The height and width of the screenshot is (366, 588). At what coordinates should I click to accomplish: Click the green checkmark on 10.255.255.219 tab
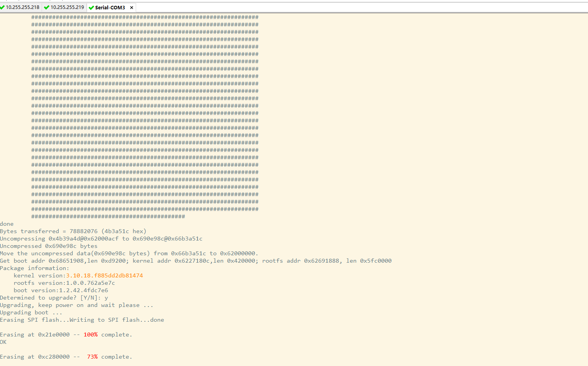(x=47, y=7)
